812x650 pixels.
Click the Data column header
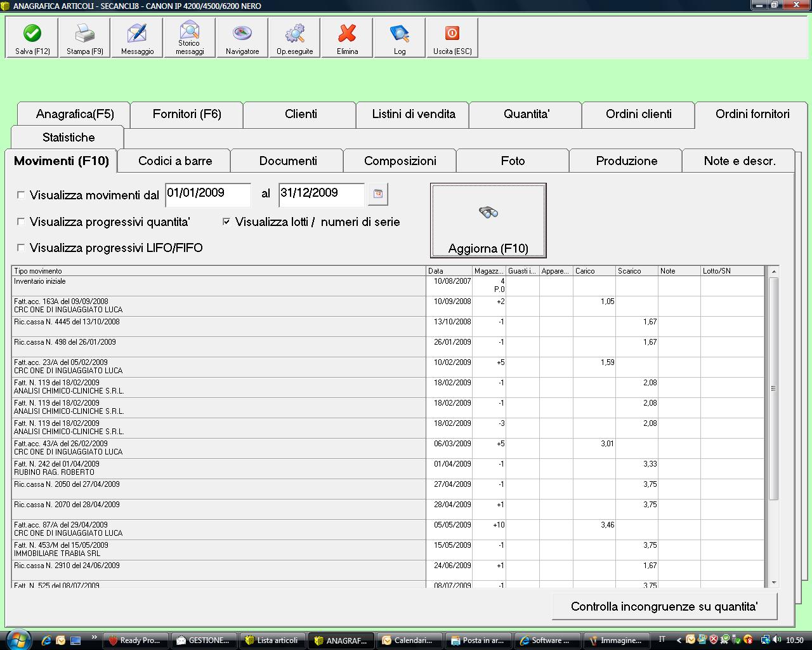pos(449,271)
